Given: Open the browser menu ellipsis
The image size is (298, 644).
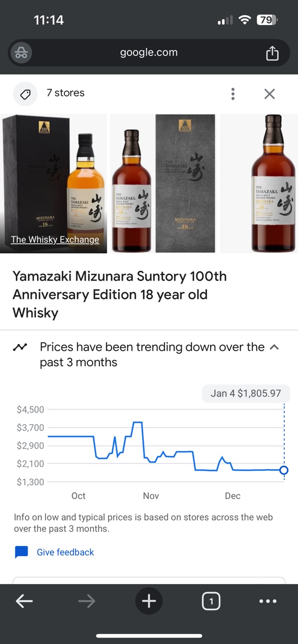Looking at the screenshot, I should [x=268, y=601].
